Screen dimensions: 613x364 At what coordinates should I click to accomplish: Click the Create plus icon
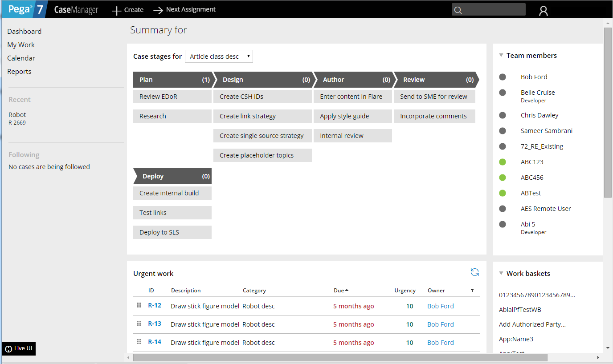pos(116,9)
